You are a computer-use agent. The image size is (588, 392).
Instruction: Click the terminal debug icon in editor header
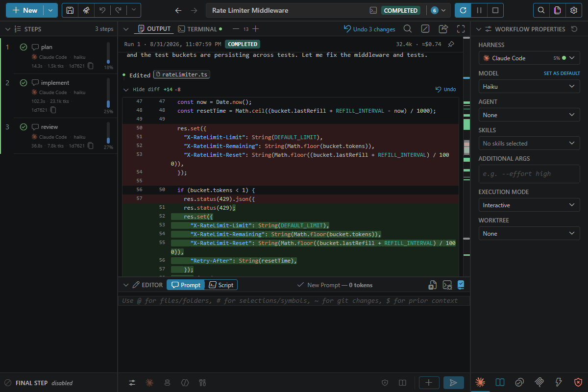(x=447, y=285)
